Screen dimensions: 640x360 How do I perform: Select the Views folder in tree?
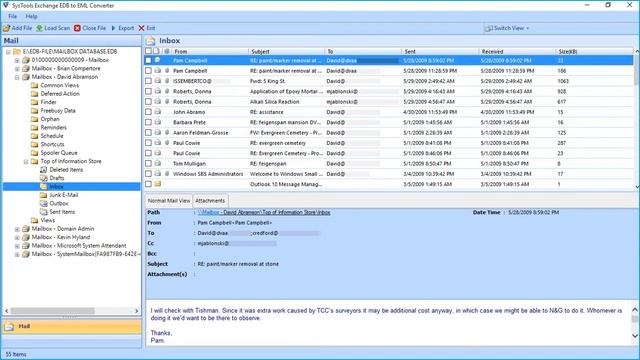coord(48,220)
